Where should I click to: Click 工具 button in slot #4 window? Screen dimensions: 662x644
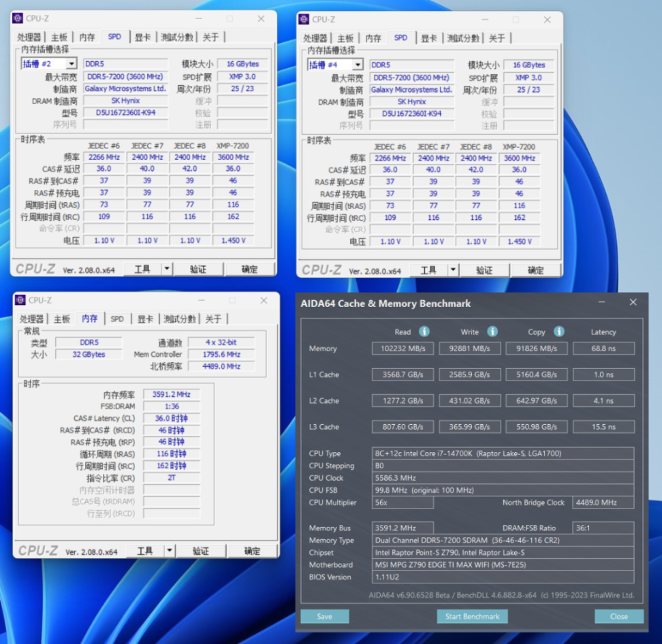click(428, 270)
